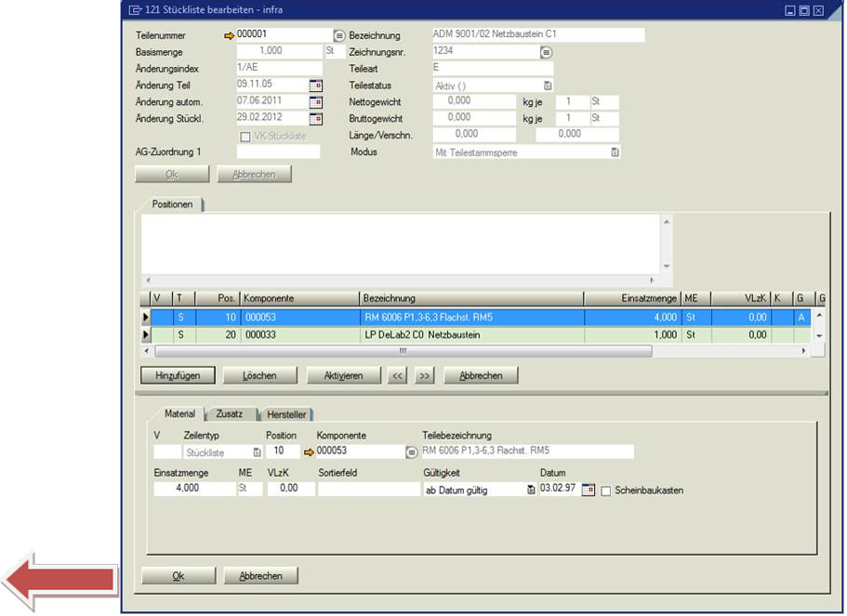Toggle the VK-Stückliste checkbox

click(245, 137)
